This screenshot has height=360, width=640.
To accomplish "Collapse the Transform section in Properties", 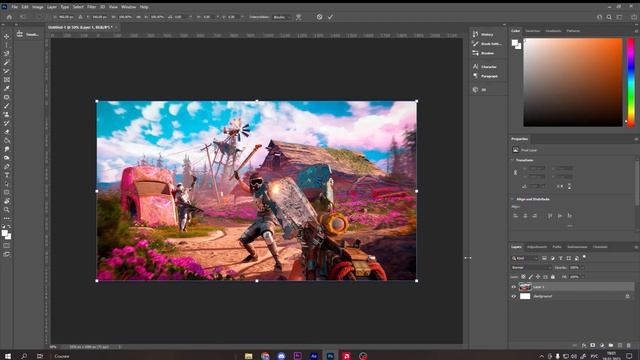I will pyautogui.click(x=513, y=160).
